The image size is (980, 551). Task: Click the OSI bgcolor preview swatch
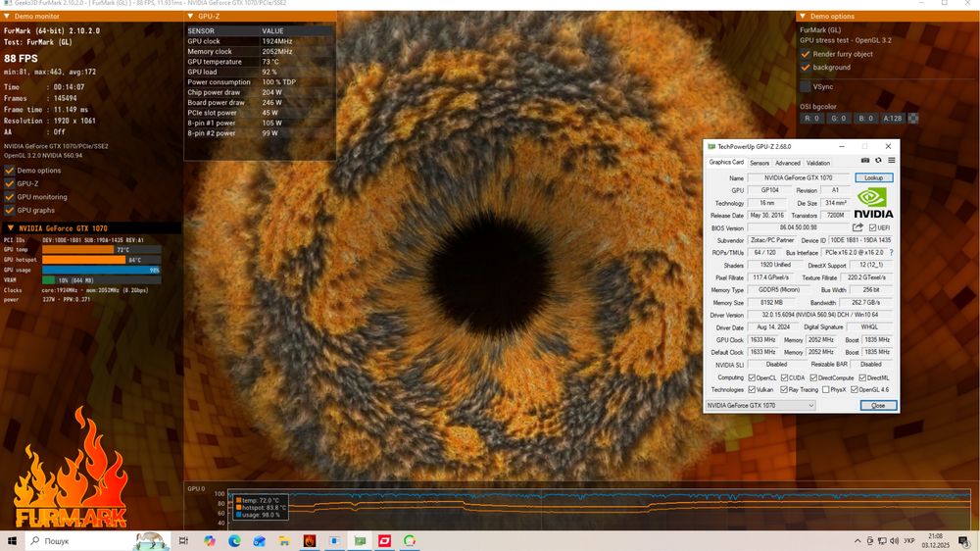point(913,119)
